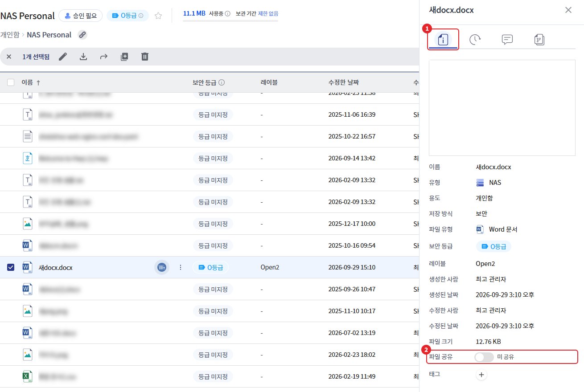Viewport: 584px width, 392px height.
Task: Click info icon next to 사용중
Action: 227,14
